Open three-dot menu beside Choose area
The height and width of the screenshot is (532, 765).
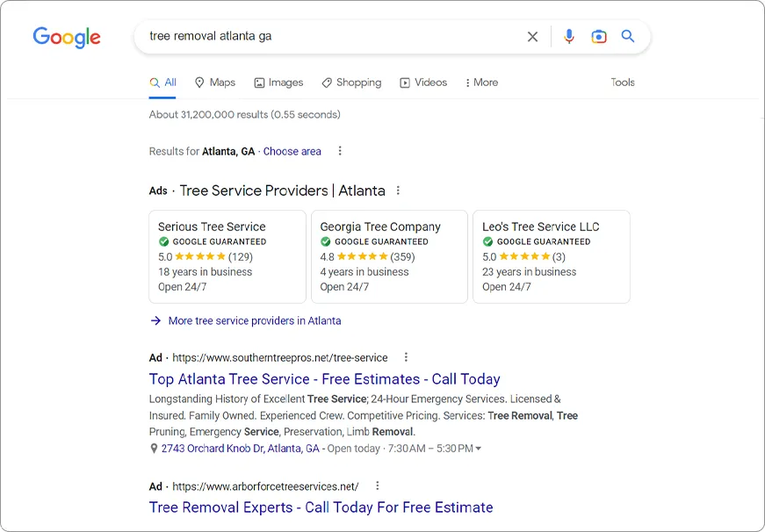(340, 151)
